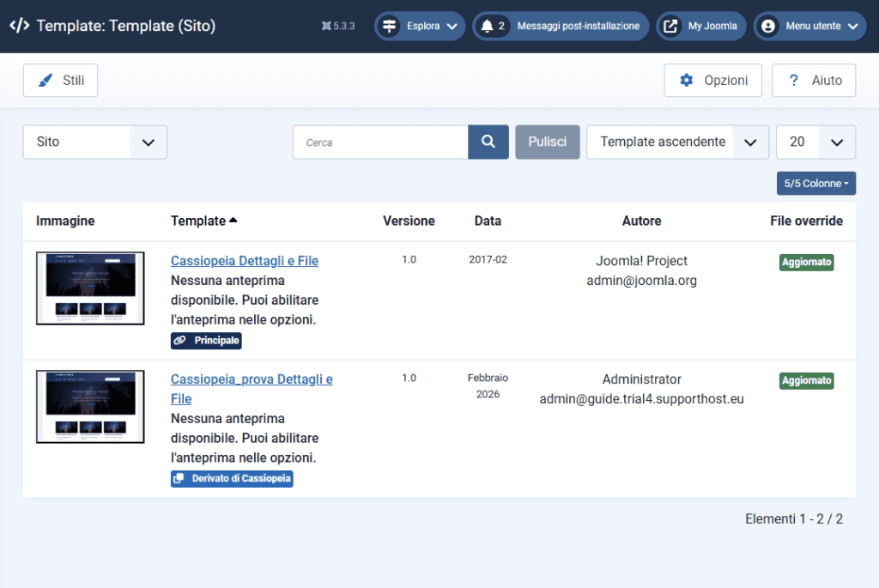
Task: Sort by the Template column header
Action: [204, 221]
